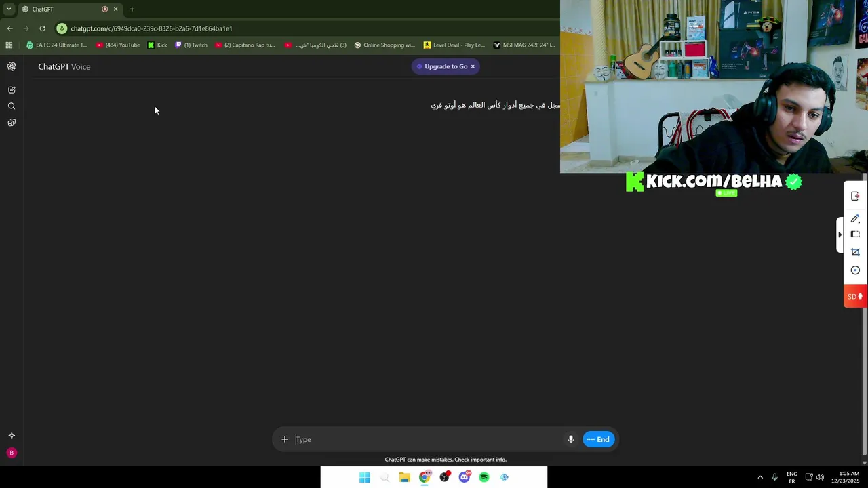Screen dimensions: 868x488
Task: Open the (484) YouTube bookmark
Action: [x=118, y=45]
